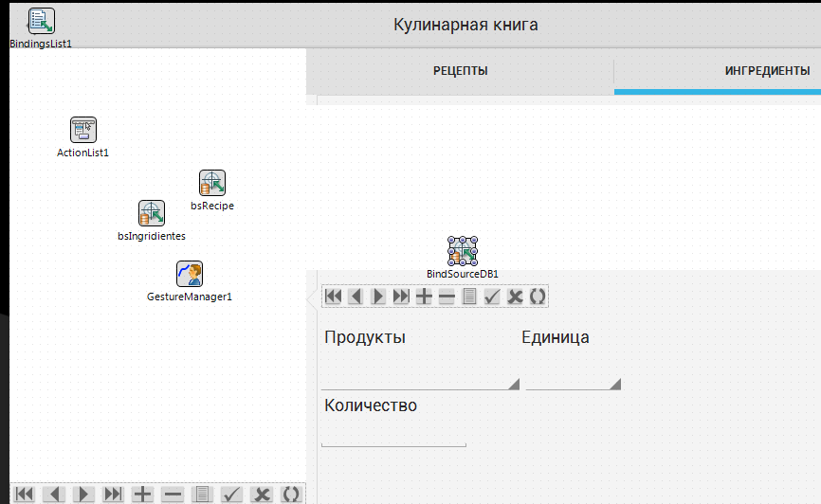Image resolution: width=821 pixels, height=504 pixels.
Task: Open the Продукты combo box
Action: pos(420,378)
